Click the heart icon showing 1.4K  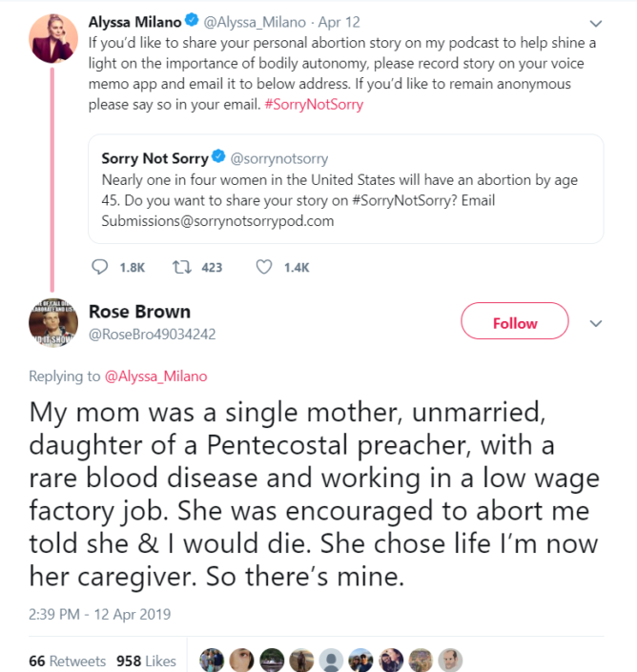[265, 267]
